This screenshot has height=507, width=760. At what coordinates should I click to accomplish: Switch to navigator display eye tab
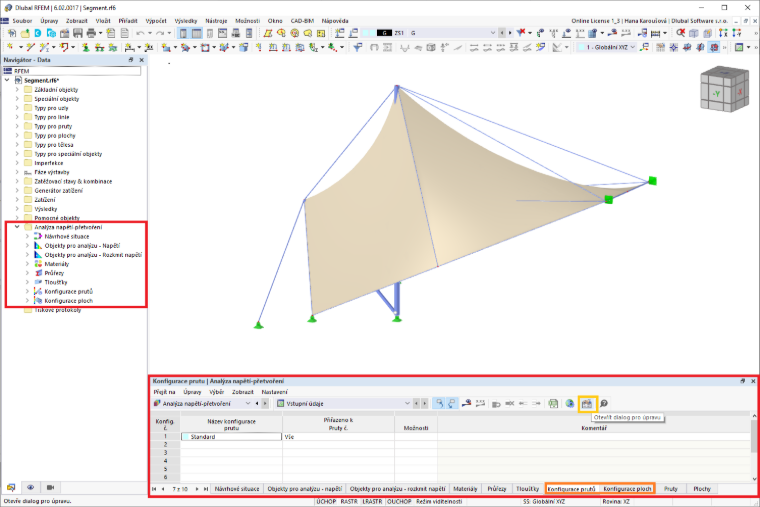coord(31,488)
